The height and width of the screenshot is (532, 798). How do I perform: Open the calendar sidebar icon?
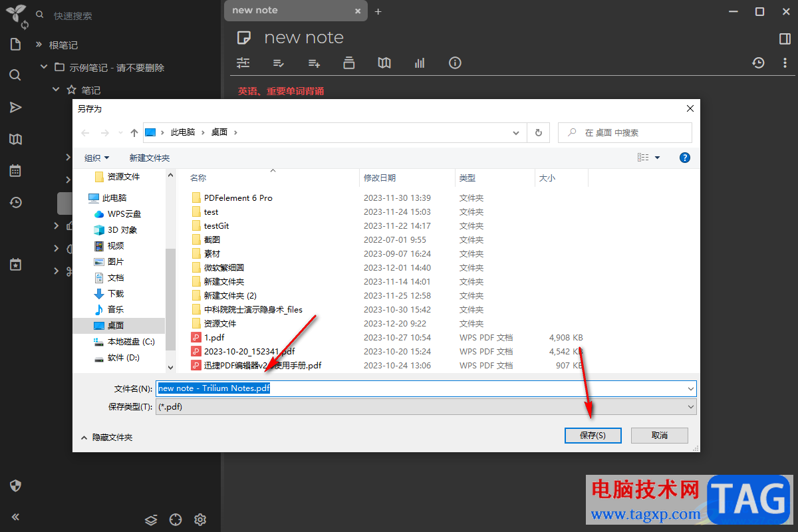click(15, 171)
